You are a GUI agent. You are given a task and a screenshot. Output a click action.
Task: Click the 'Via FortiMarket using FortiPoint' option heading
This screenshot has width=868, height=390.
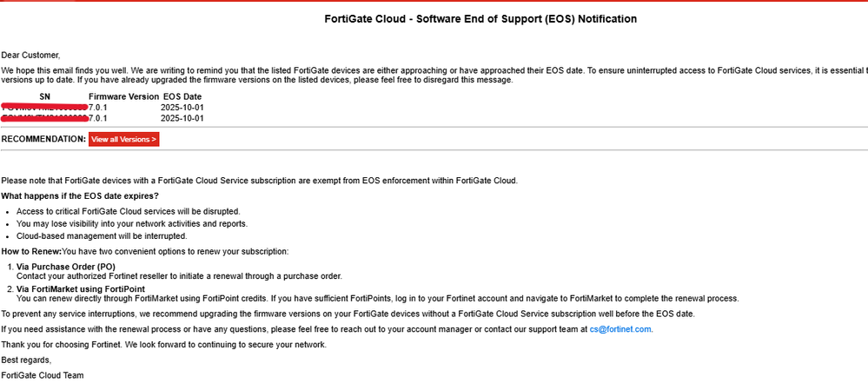point(81,288)
